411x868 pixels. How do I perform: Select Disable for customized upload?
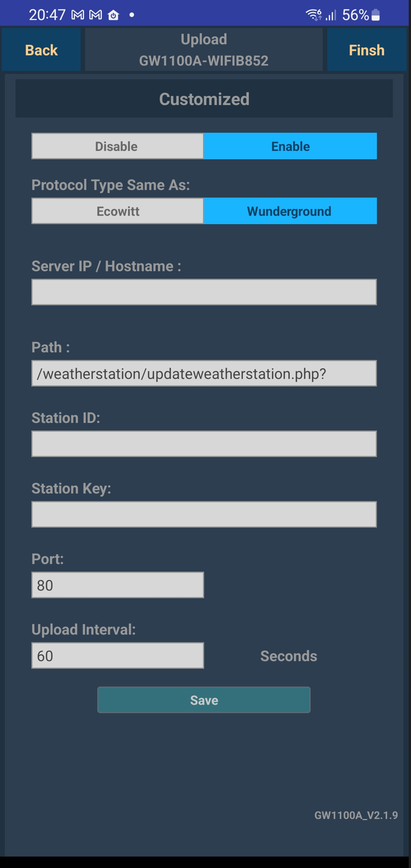click(x=117, y=146)
